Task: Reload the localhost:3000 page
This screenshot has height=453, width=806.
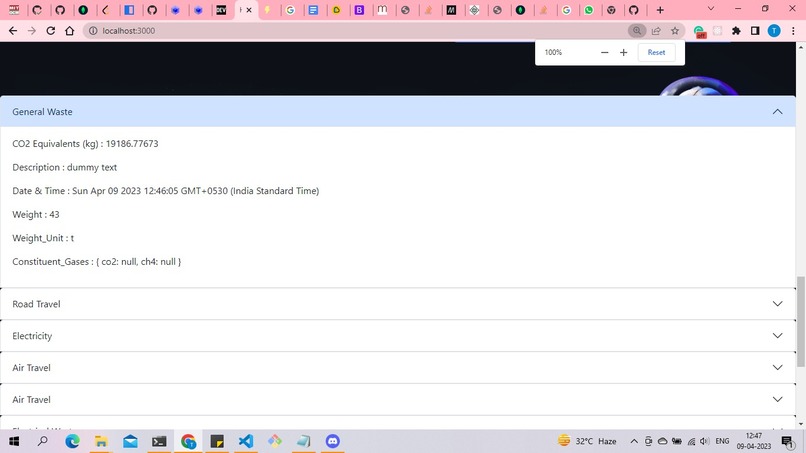Action: point(50,31)
